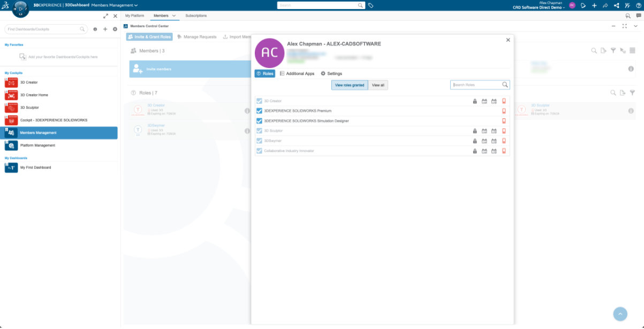Uncheck 3DEXPERIENCE SOLIDWORKS Simulation Designer role
Viewport: 644px width, 329px height.
click(260, 121)
